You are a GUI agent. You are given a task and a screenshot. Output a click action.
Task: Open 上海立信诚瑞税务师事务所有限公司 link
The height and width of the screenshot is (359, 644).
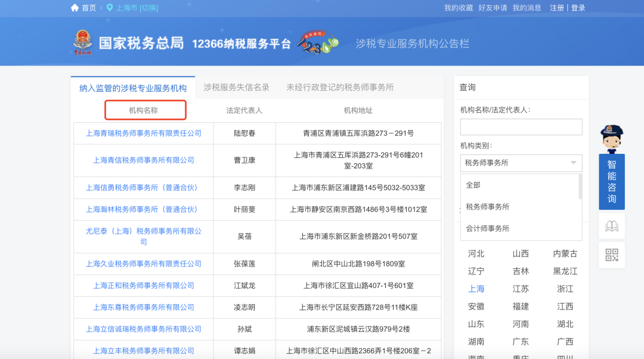143,329
